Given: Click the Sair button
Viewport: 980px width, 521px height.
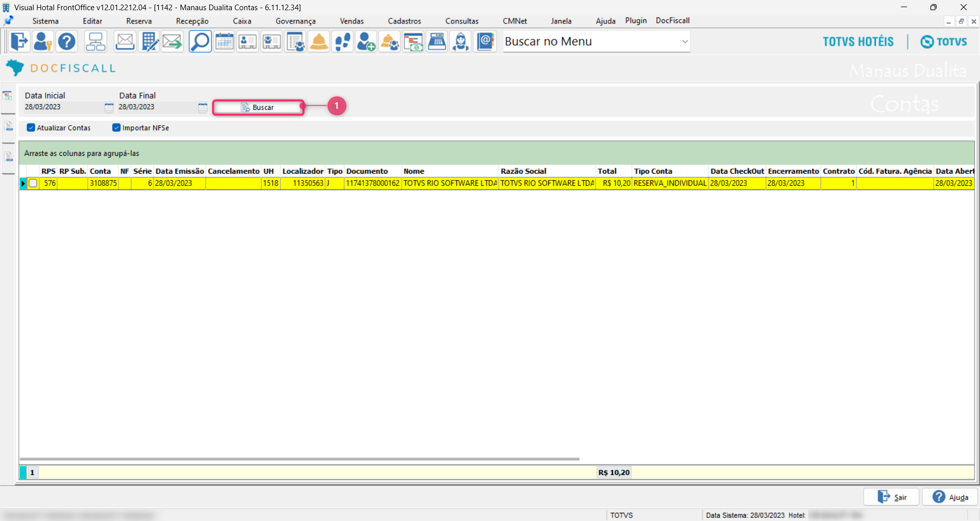Looking at the screenshot, I should click(891, 497).
